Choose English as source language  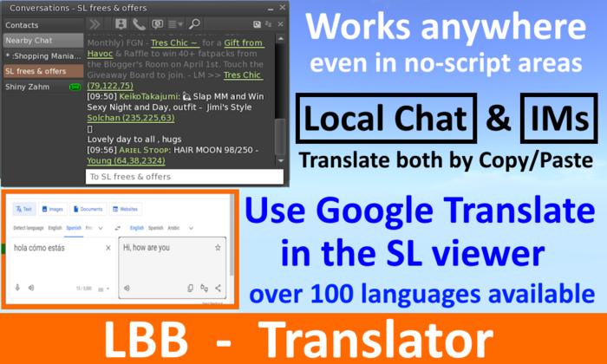(55, 228)
